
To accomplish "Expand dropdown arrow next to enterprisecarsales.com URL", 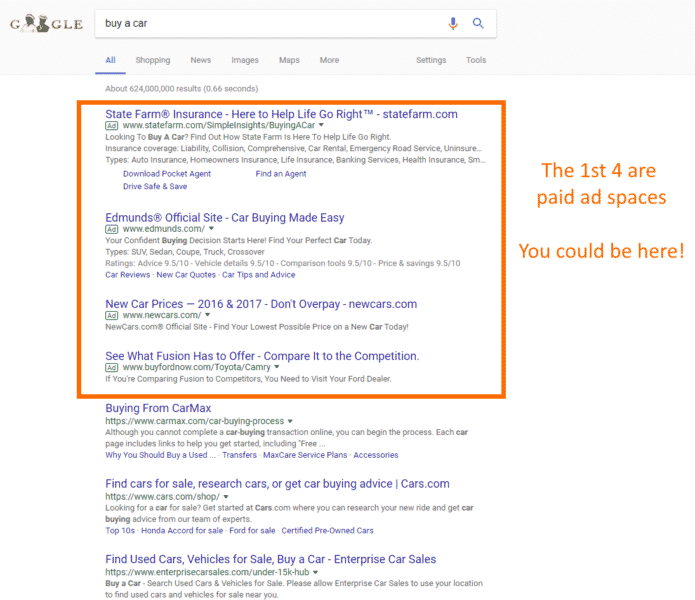I will tap(316, 572).
